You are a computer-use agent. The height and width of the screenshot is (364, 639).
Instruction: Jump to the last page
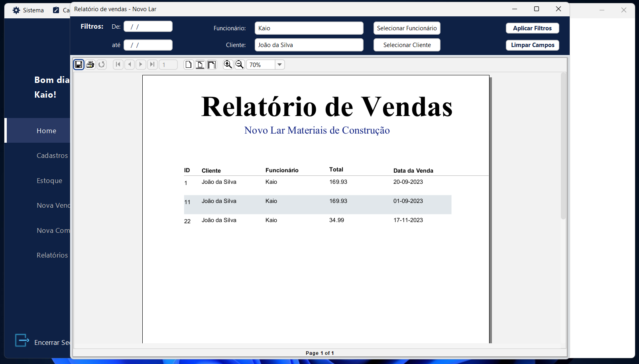click(x=152, y=64)
